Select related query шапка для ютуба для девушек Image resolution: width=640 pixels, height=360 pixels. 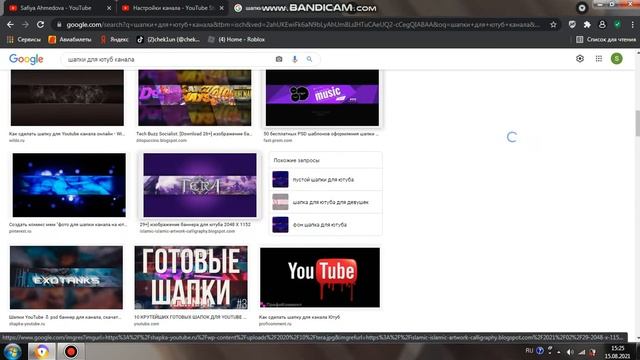(325, 202)
